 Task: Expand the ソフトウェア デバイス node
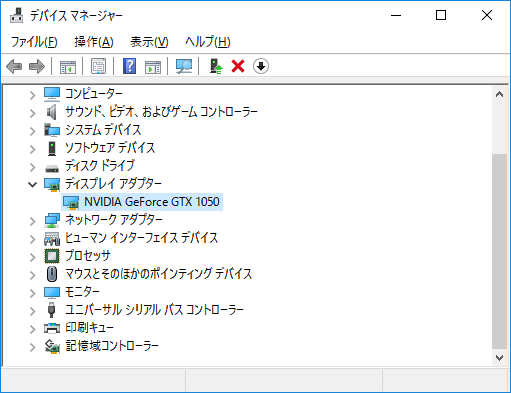point(32,149)
